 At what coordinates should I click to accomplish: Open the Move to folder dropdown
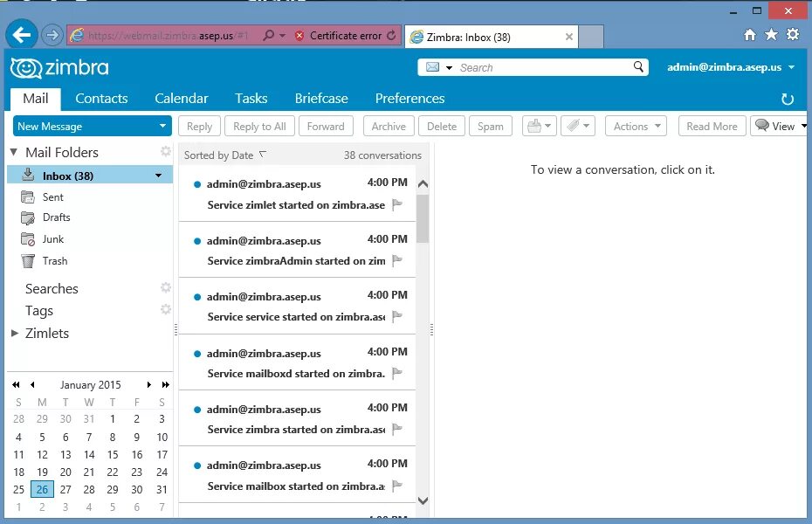click(539, 127)
